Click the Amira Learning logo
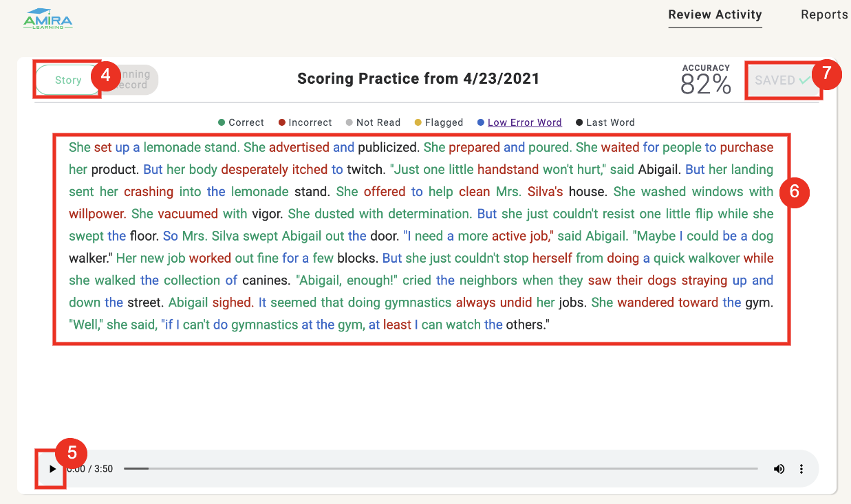 point(48,19)
